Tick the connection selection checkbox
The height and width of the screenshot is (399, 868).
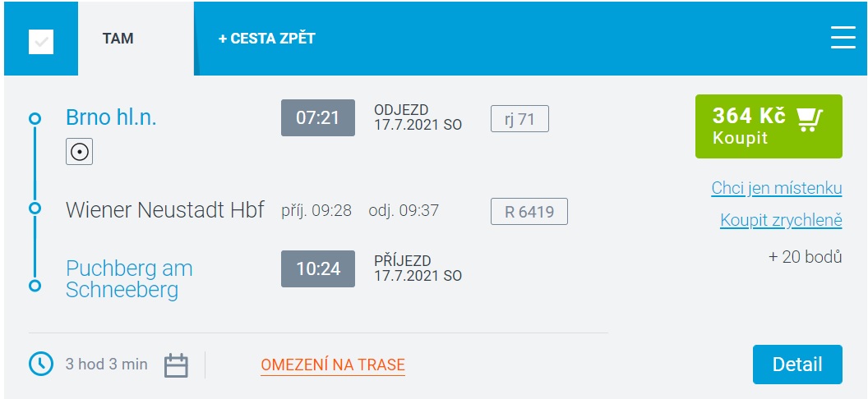(41, 42)
